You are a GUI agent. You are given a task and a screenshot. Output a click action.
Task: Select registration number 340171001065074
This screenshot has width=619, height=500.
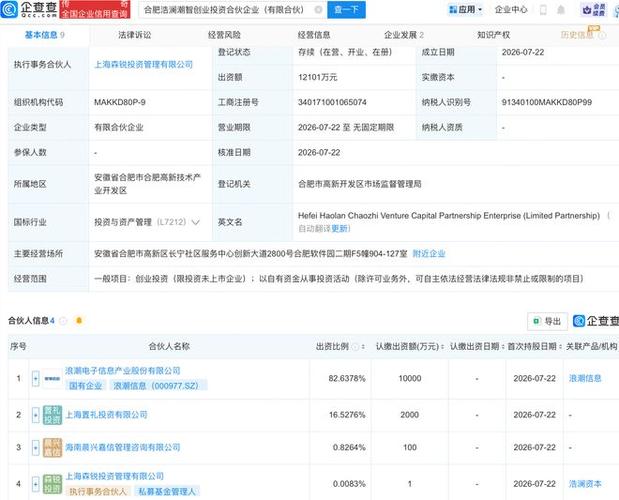[x=332, y=102]
